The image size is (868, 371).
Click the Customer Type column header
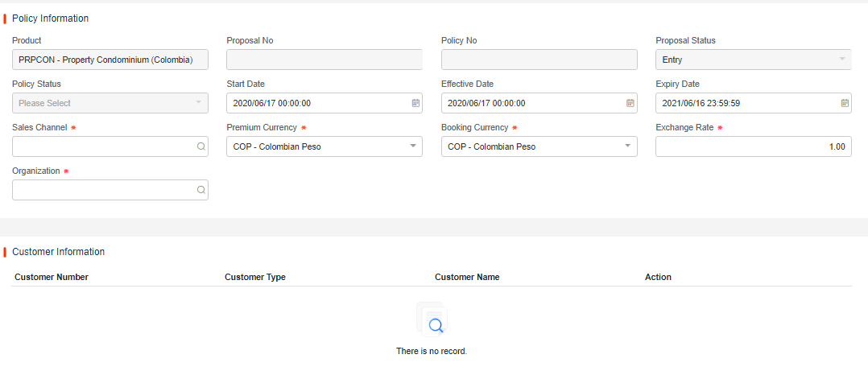255,277
